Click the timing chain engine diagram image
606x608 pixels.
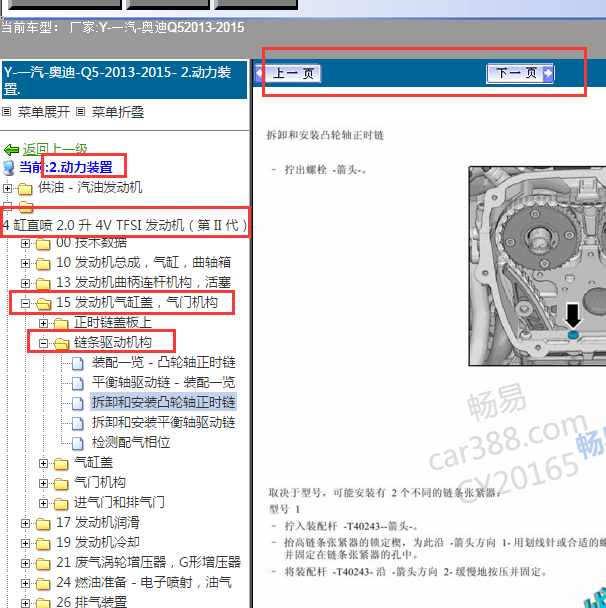[x=537, y=266]
